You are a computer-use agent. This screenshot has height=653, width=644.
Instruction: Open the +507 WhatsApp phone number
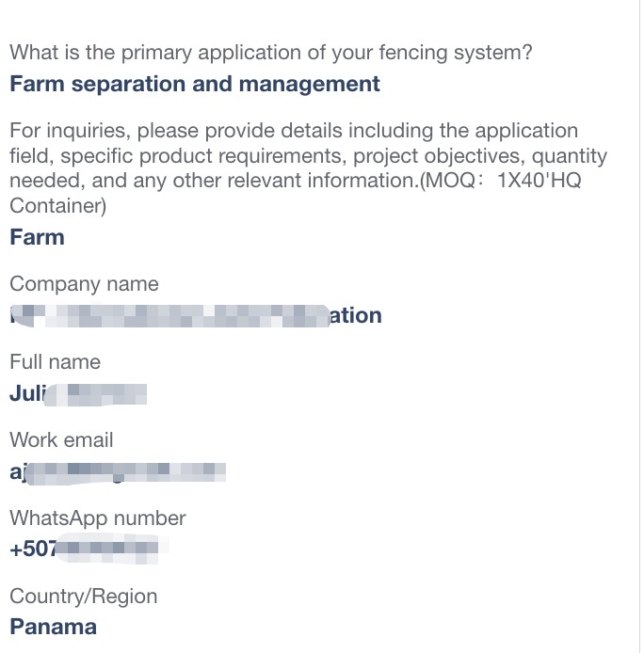pos(84,549)
